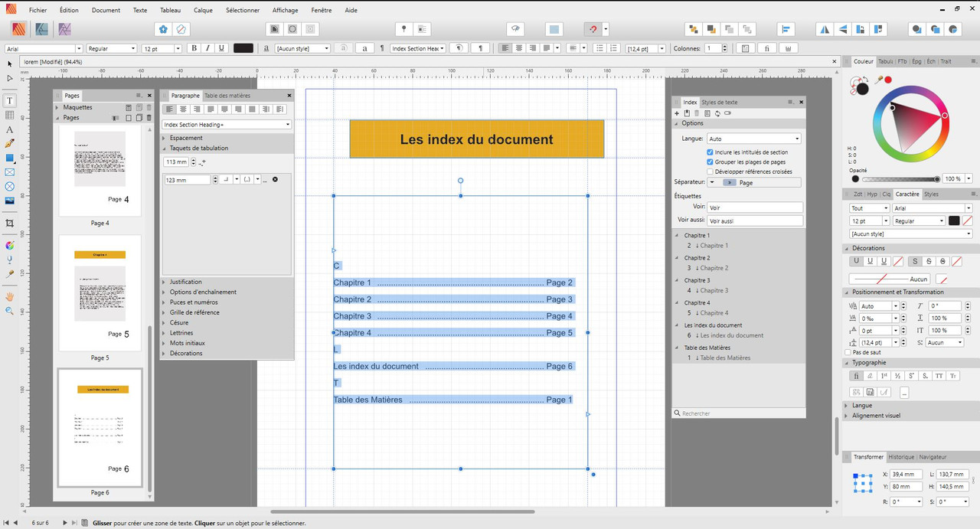Screen dimensions: 980x529
Task: Click the black text color swatch in toolbar
Action: click(x=243, y=48)
